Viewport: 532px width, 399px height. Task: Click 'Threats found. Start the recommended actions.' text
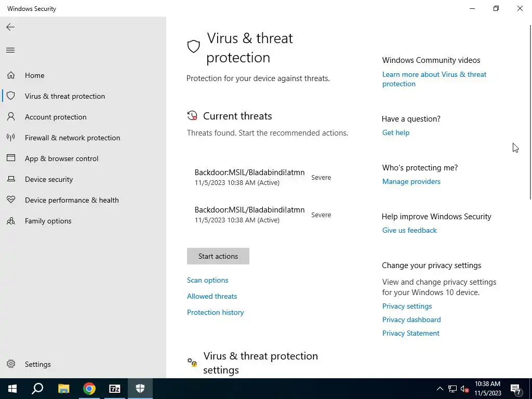tap(268, 133)
